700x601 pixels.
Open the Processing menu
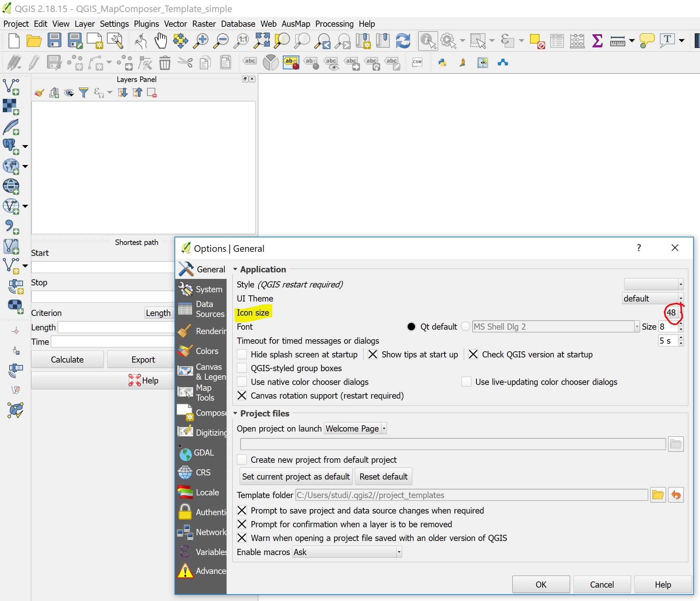(334, 24)
